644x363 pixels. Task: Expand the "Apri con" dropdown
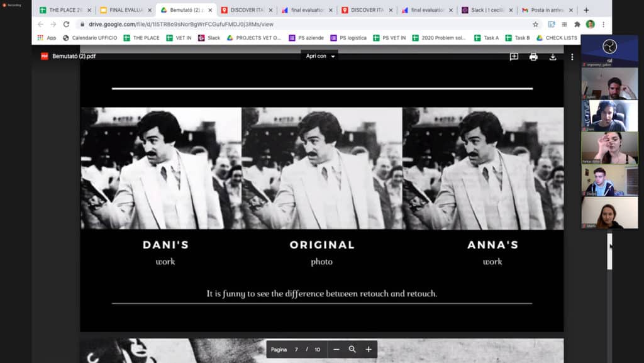click(x=320, y=56)
